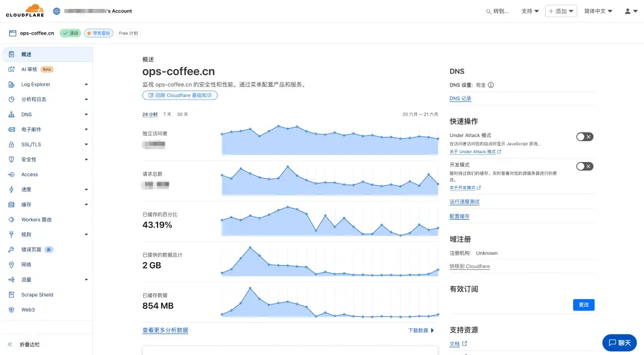Select the 30 天 time range tab
This screenshot has width=644, height=355.
coord(182,114)
